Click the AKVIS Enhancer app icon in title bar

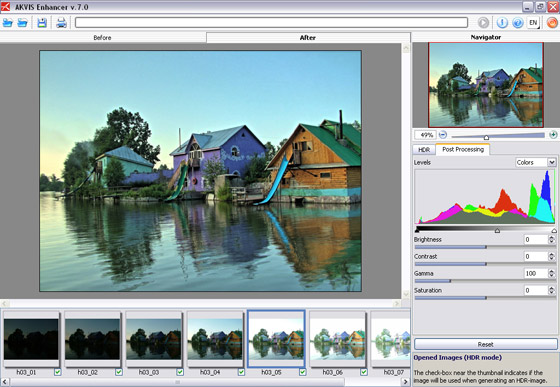pyautogui.click(x=6, y=6)
